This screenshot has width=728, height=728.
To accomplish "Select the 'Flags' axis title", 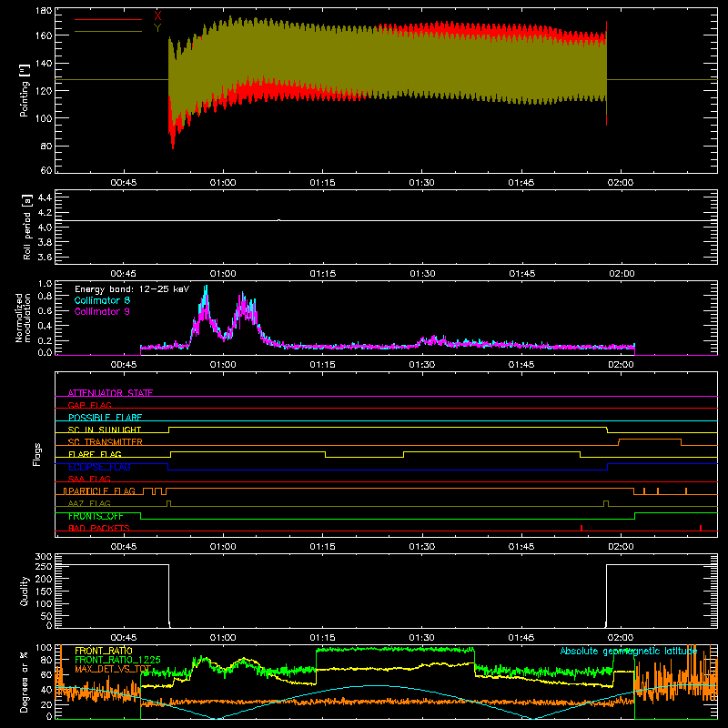I will (x=36, y=454).
